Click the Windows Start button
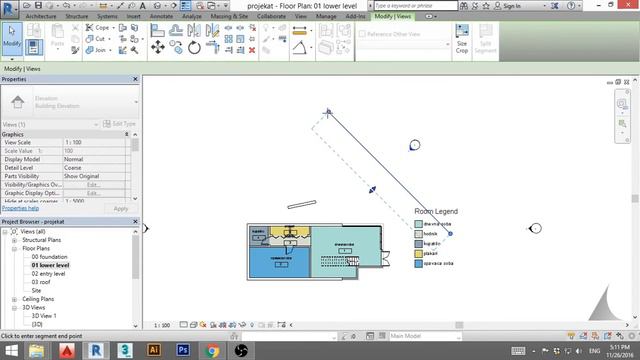 11,350
